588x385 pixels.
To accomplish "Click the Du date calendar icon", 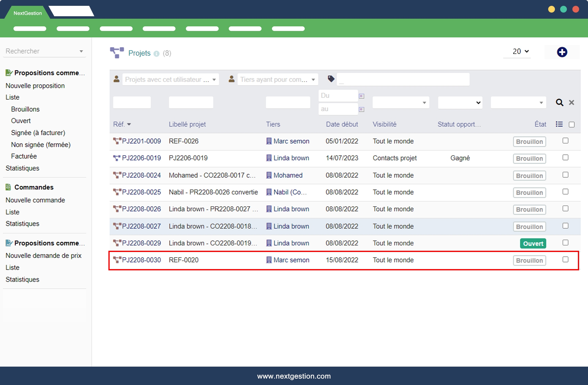I will click(361, 96).
